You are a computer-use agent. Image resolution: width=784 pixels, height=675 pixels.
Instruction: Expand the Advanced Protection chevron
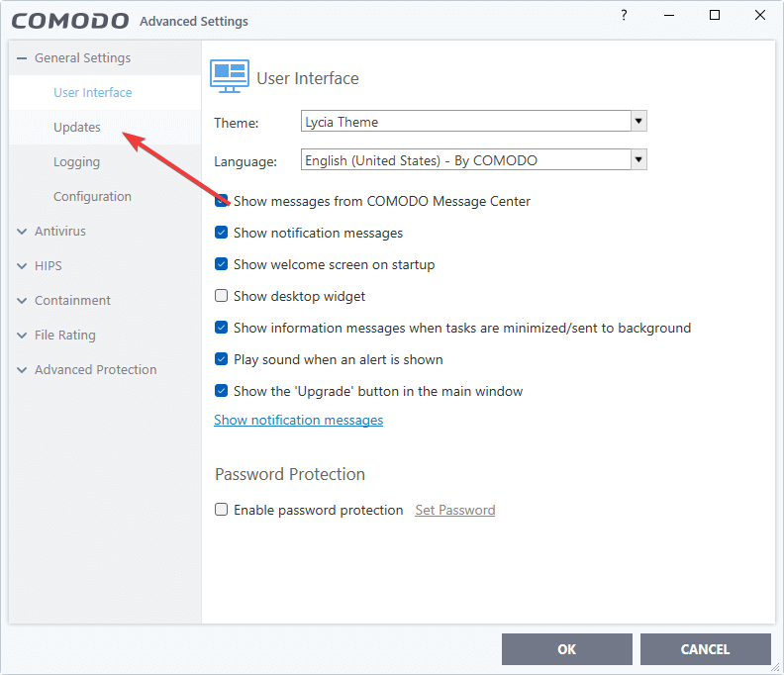tap(22, 370)
